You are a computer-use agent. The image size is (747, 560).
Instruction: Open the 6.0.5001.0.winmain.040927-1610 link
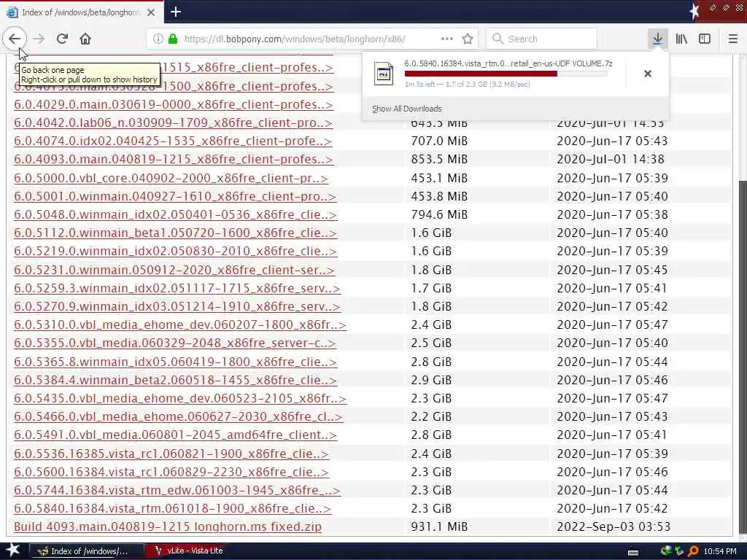[x=175, y=196]
